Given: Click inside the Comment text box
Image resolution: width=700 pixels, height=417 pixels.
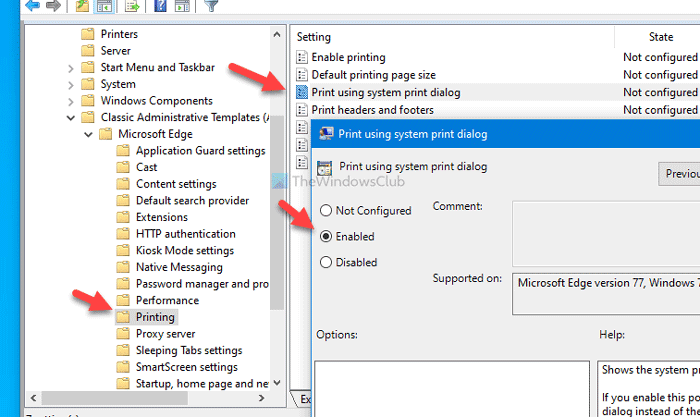Looking at the screenshot, I should [x=606, y=234].
